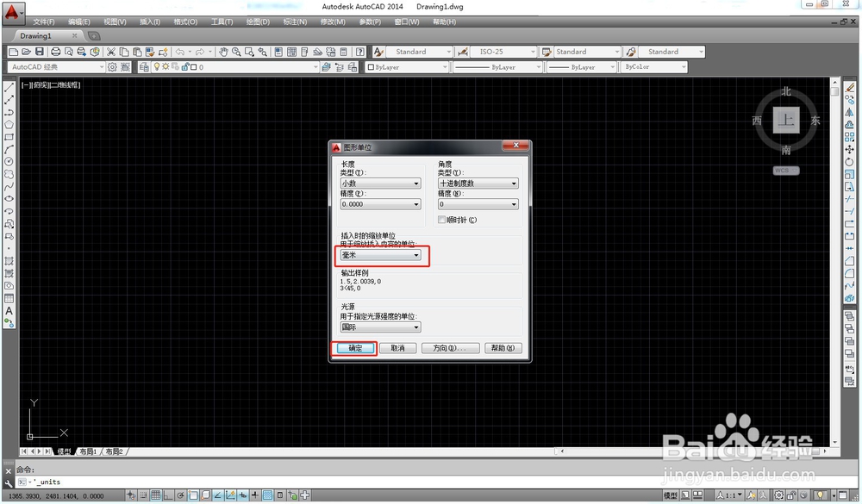Select the Line draw tool
This screenshot has width=862, height=504.
(x=9, y=87)
